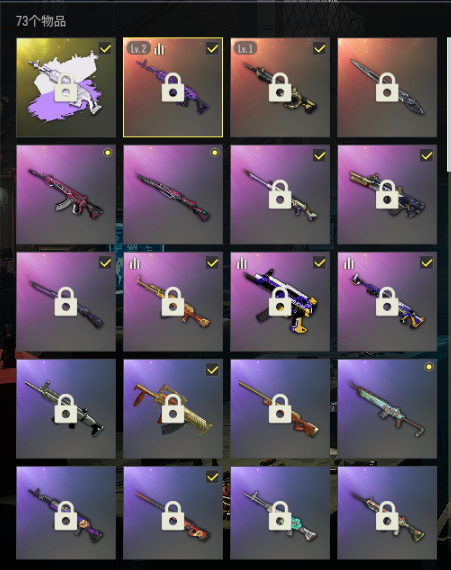This screenshot has height=570, width=451.
Task: Select the white and purple splash weapon skin
Action: pos(66,87)
